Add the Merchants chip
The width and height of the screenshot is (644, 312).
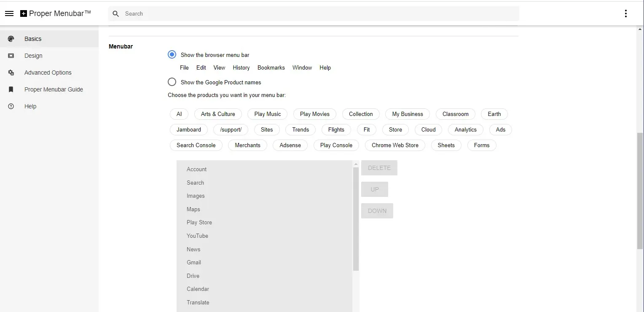[x=247, y=145]
